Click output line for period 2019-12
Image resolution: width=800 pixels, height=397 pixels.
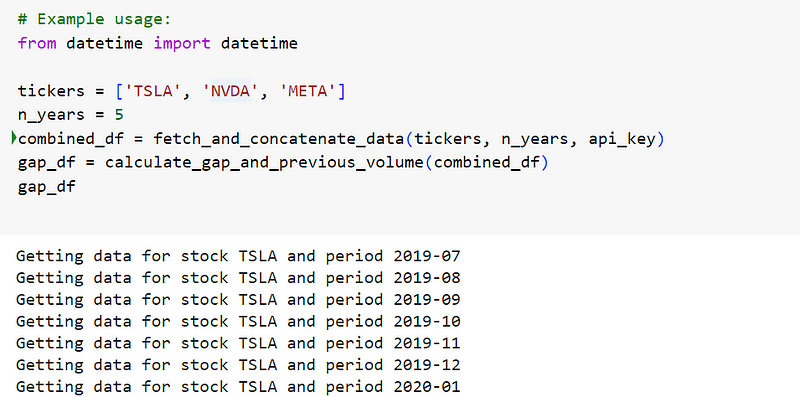pyautogui.click(x=238, y=365)
